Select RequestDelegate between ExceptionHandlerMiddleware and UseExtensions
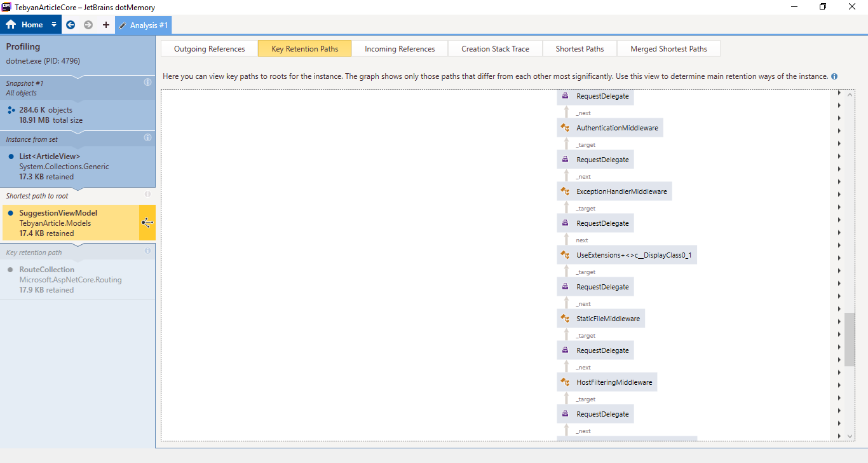The height and width of the screenshot is (463, 868). (595, 223)
